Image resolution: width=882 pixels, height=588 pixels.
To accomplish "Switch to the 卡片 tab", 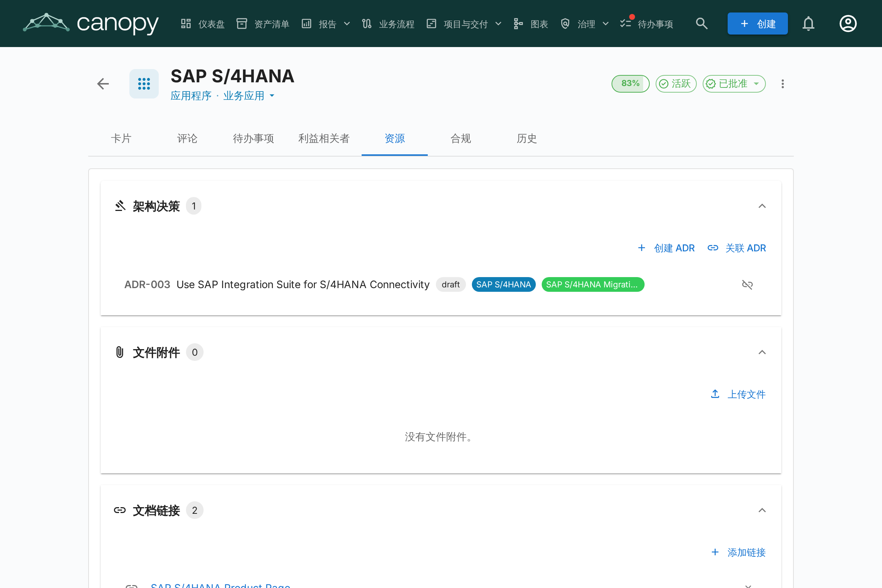I will click(121, 139).
